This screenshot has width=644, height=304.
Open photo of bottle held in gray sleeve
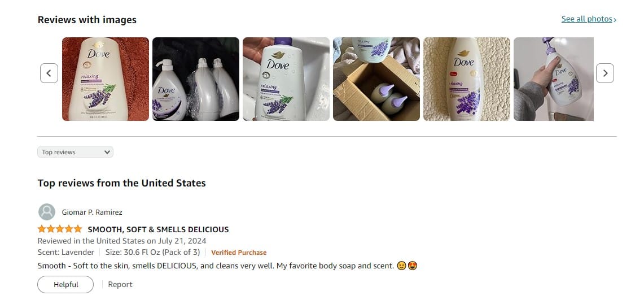554,79
